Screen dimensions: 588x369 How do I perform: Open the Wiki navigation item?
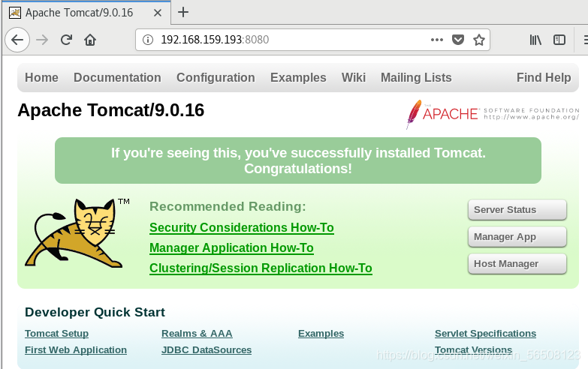[x=353, y=77]
